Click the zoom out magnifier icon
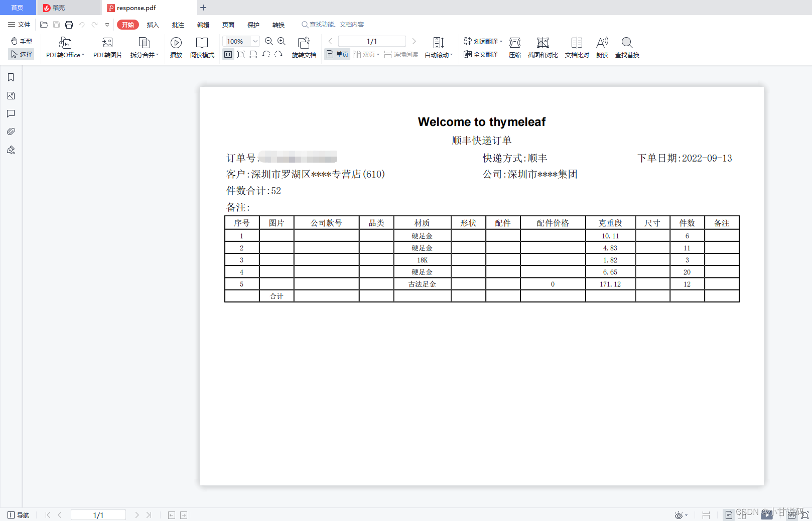Viewport: 812px width, 521px height. point(269,41)
